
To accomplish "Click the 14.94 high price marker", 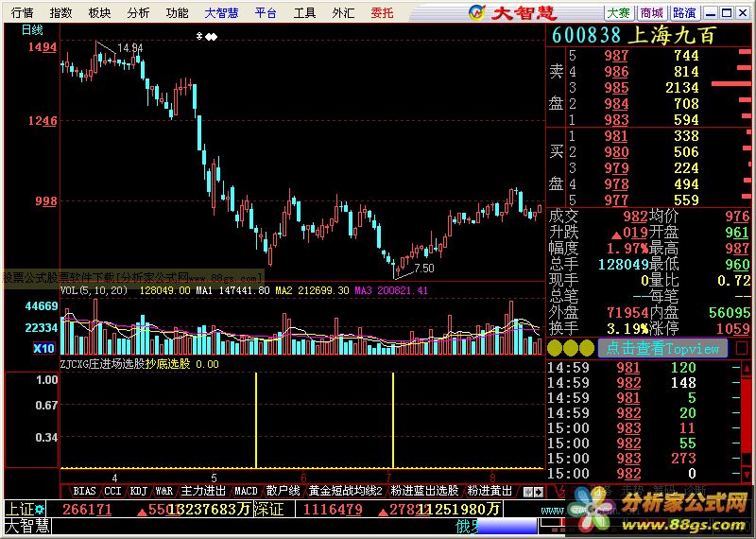I will pyautogui.click(x=130, y=48).
